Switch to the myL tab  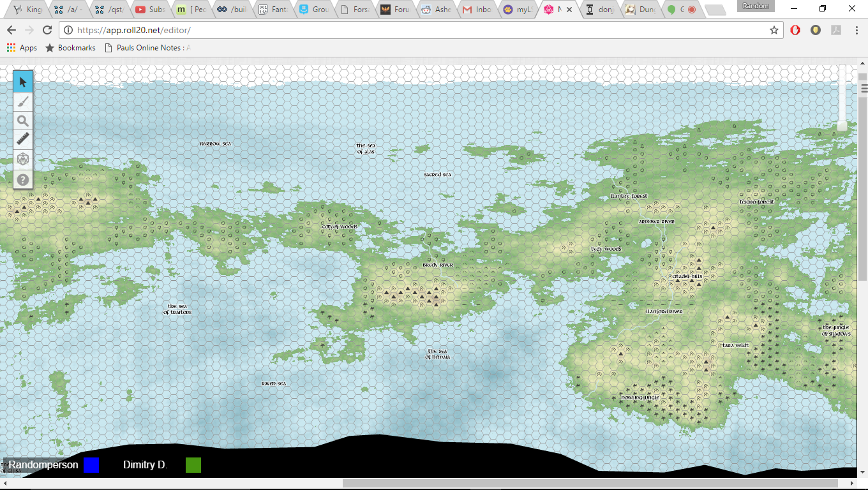point(517,10)
